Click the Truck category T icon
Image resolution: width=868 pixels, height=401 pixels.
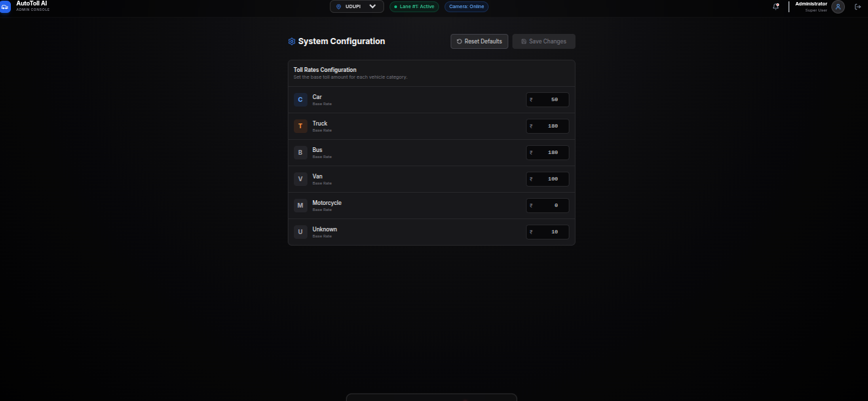(301, 126)
